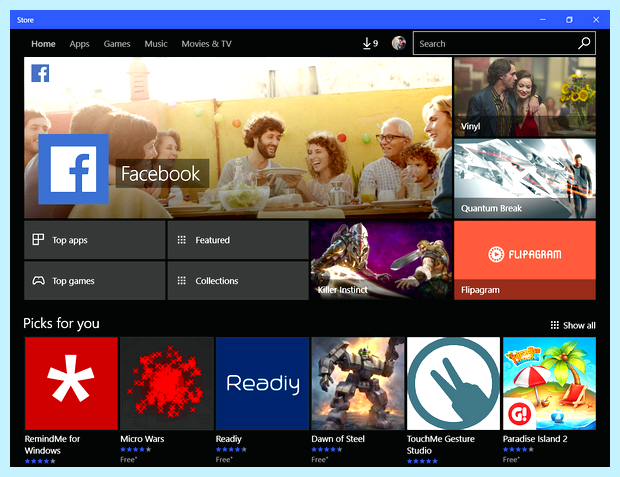Open Readiy app icon
Viewport: 620px width, 477px height.
click(x=262, y=383)
